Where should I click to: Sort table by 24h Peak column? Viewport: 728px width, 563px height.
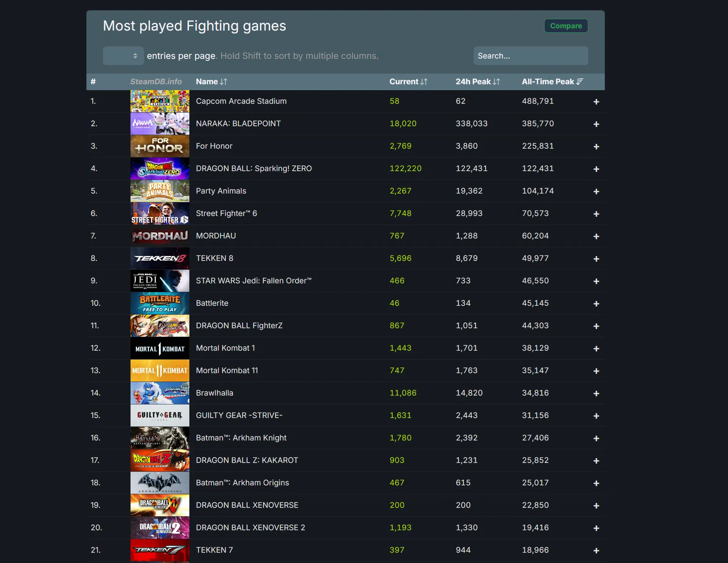pos(478,82)
